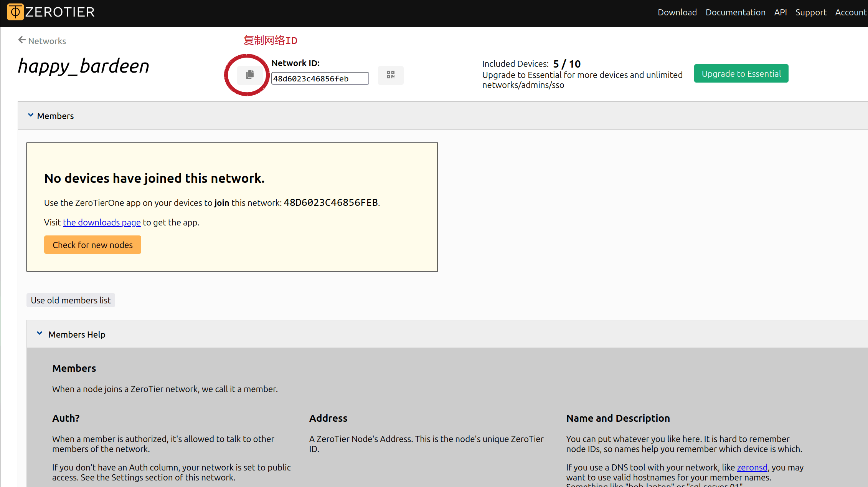Click the Members Help chevron icon
This screenshot has height=487, width=868.
point(40,333)
